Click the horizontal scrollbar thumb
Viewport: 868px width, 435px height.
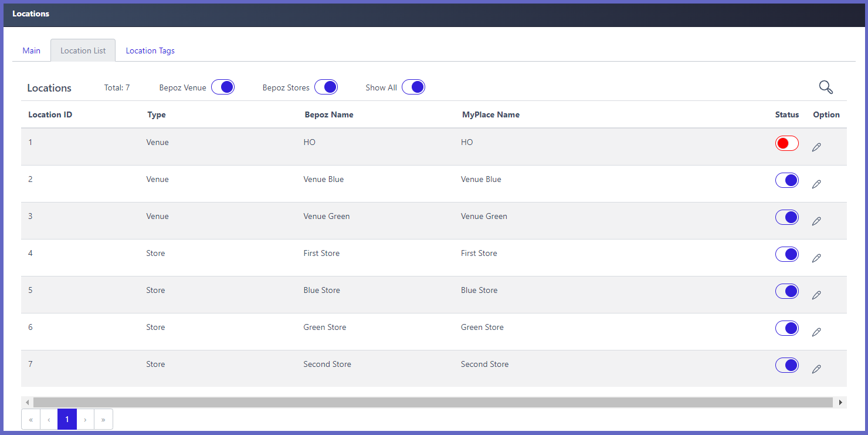coord(433,402)
